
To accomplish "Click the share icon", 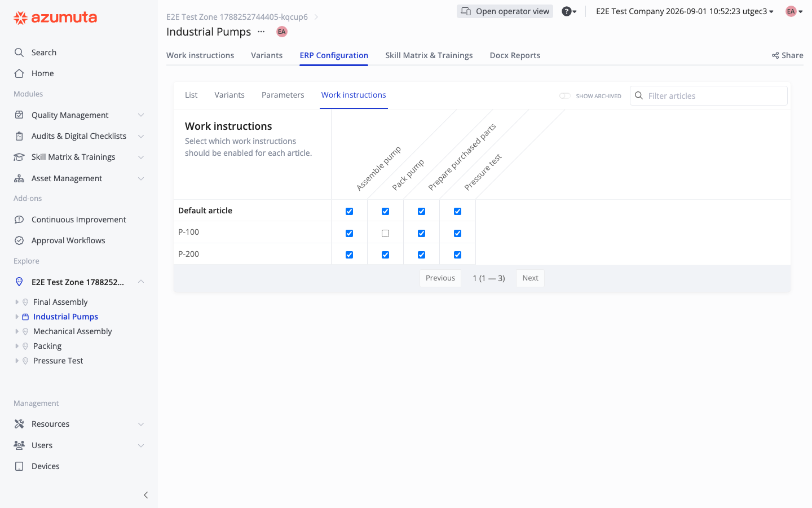I will 775,55.
